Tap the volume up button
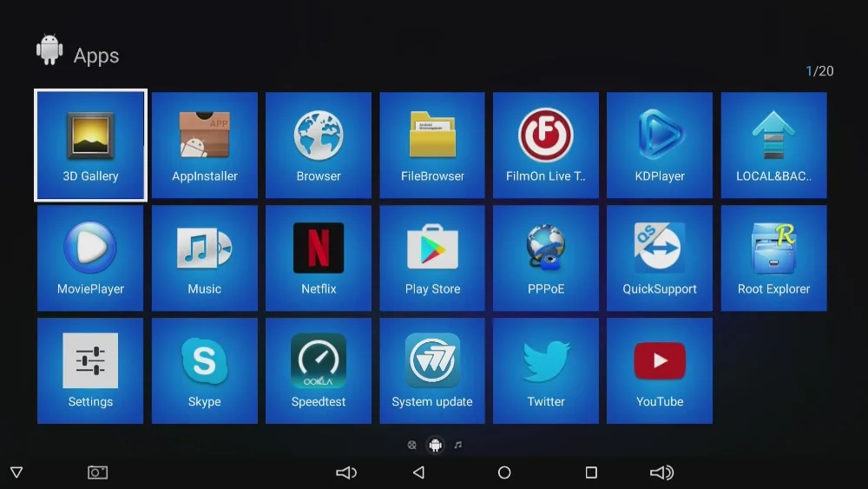868x489 pixels. pos(661,472)
